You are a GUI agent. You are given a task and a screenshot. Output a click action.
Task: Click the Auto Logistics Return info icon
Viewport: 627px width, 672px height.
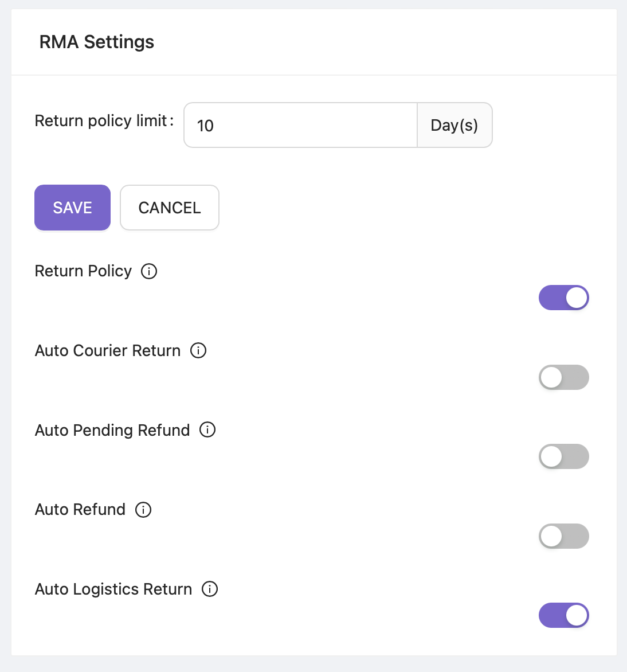[210, 589]
